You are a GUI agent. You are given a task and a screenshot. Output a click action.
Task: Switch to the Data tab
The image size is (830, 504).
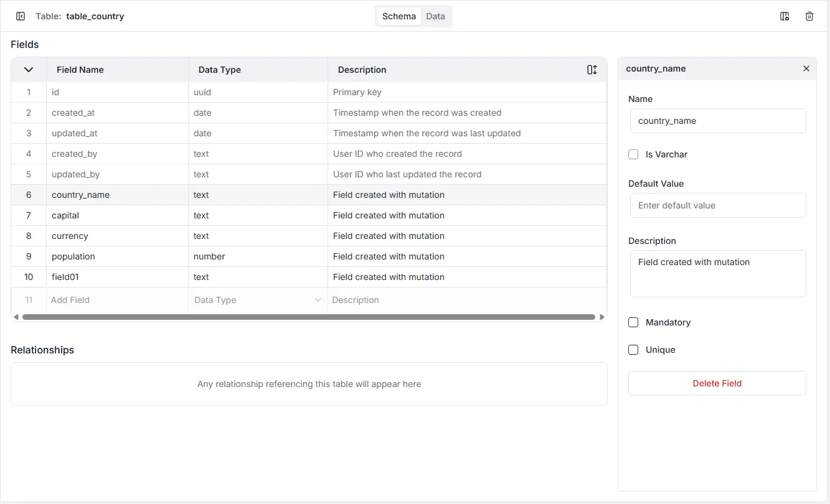pos(435,16)
